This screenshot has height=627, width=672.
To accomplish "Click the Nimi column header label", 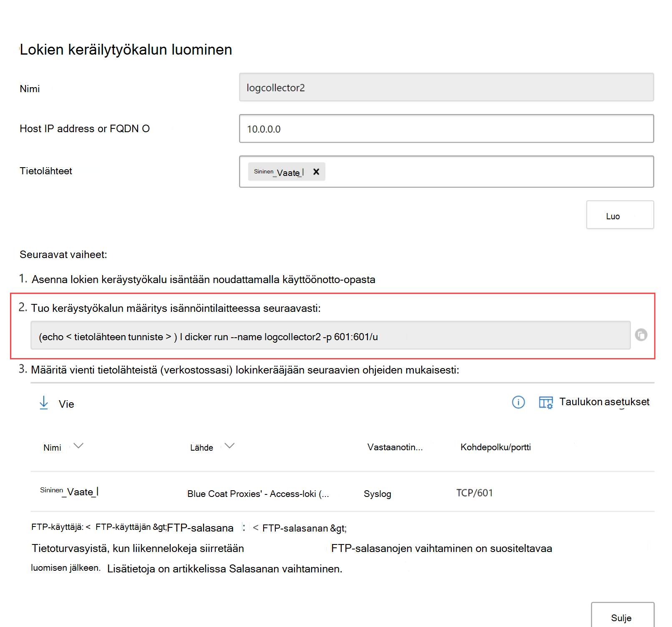I will click(x=52, y=448).
